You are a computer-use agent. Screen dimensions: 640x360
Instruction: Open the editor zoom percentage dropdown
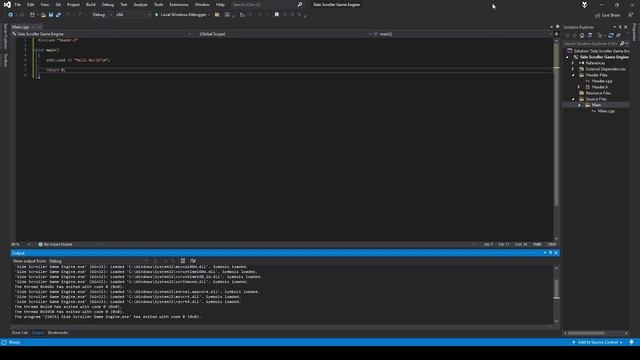[21, 244]
